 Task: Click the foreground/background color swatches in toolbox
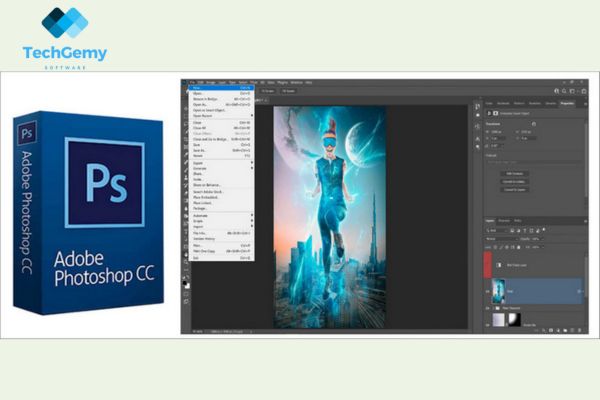186,285
